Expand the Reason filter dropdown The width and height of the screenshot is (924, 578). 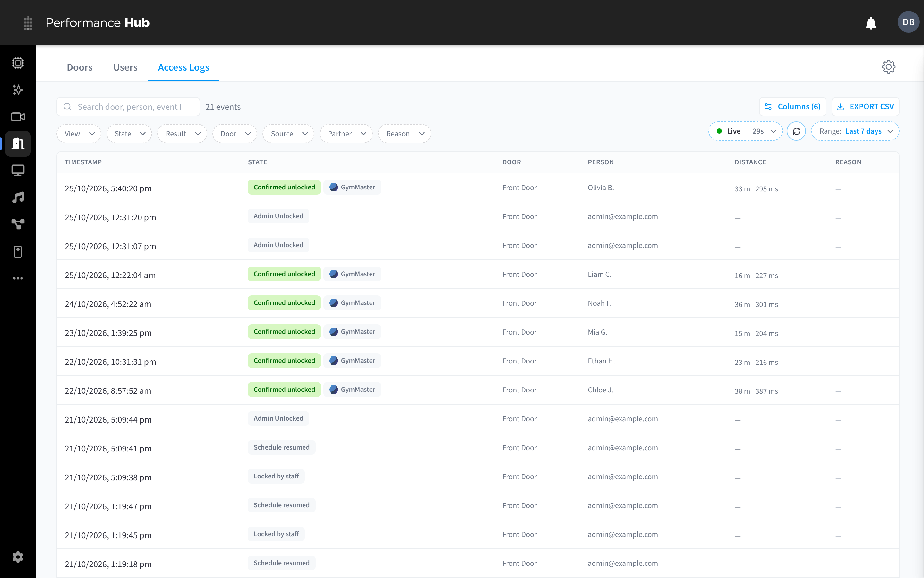point(404,134)
